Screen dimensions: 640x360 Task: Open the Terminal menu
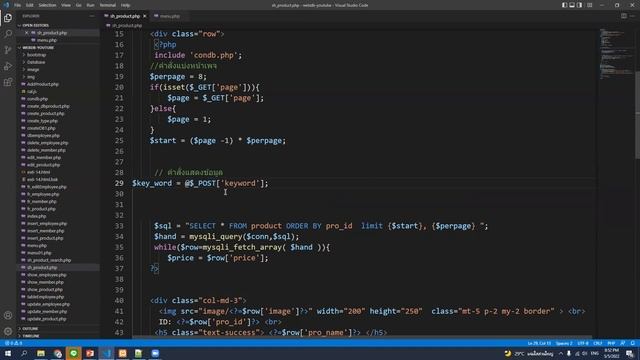(108, 5)
